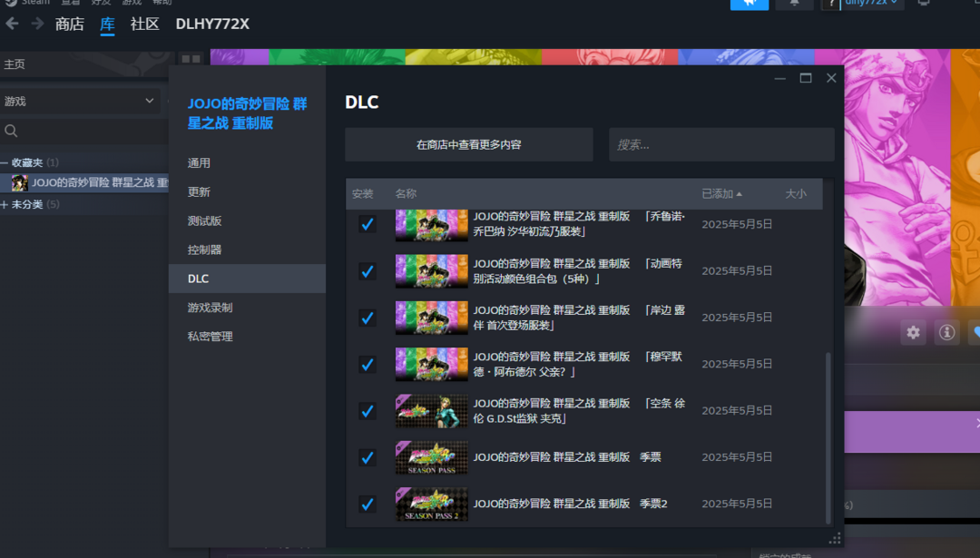Sort DLC list by 已添加 column
Viewport: 980px width, 558px height.
click(721, 193)
